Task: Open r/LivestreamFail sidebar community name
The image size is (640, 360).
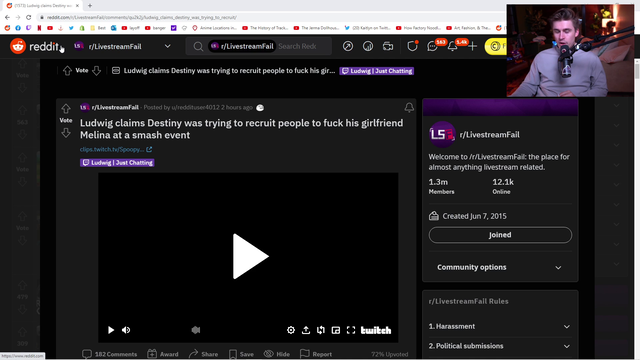Action: [489, 135]
